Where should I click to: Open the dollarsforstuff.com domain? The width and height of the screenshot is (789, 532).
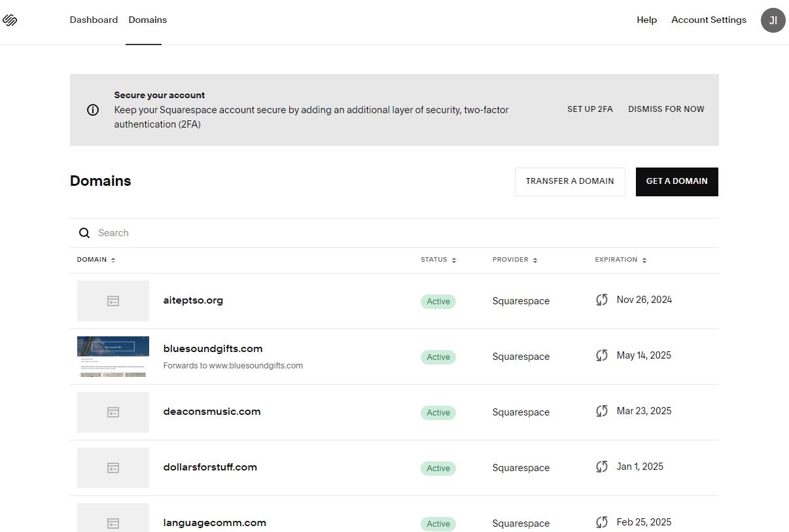(210, 467)
